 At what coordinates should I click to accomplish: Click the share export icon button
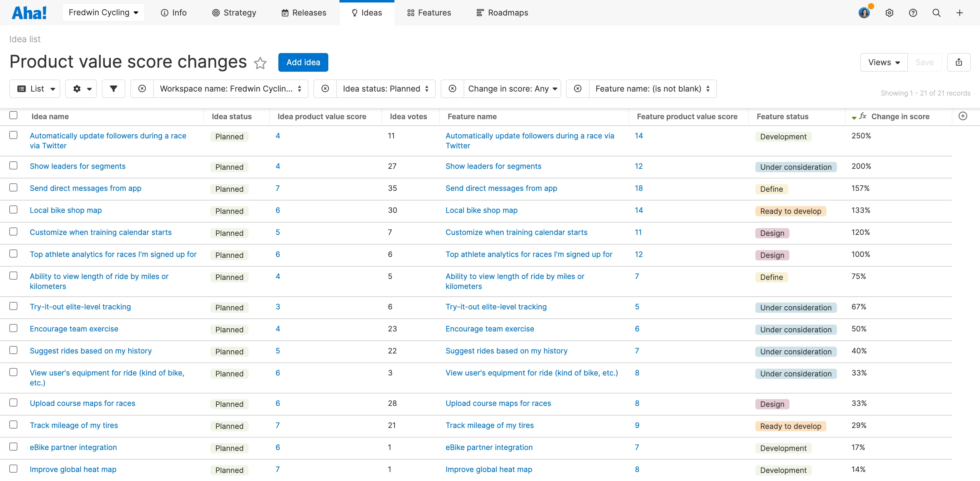tap(958, 62)
